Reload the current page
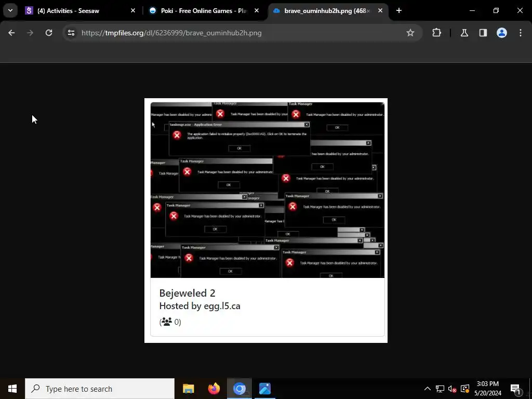 pyautogui.click(x=49, y=33)
